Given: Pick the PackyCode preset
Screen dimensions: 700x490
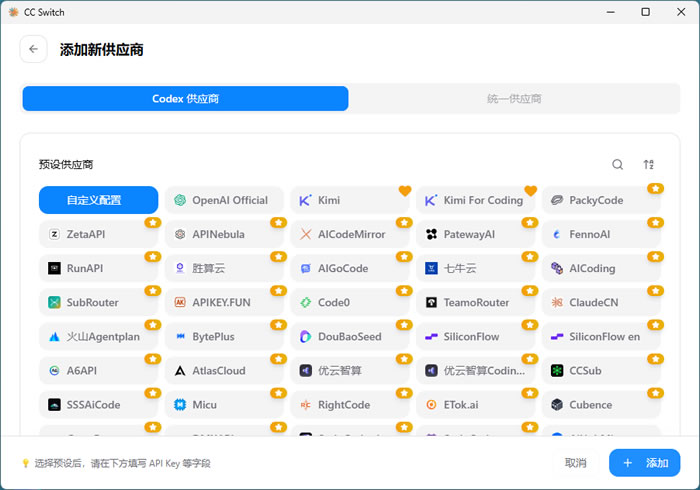Looking at the screenshot, I should pos(601,200).
